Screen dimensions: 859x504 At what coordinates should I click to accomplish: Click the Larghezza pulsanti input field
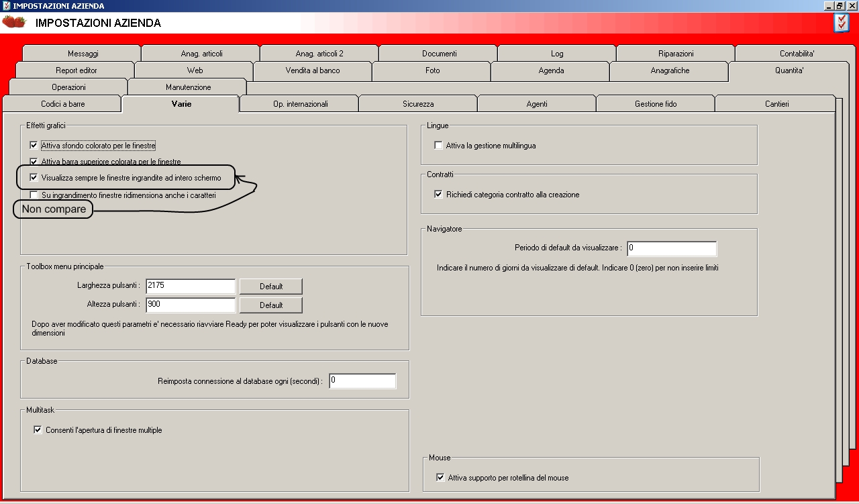tap(191, 286)
